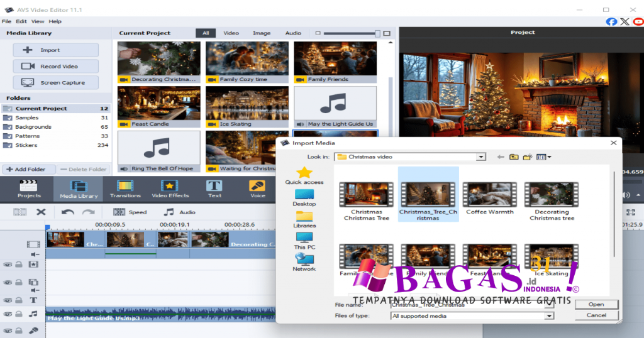This screenshot has width=644, height=338.
Task: Click the microphone voice track icon
Action: click(33, 330)
